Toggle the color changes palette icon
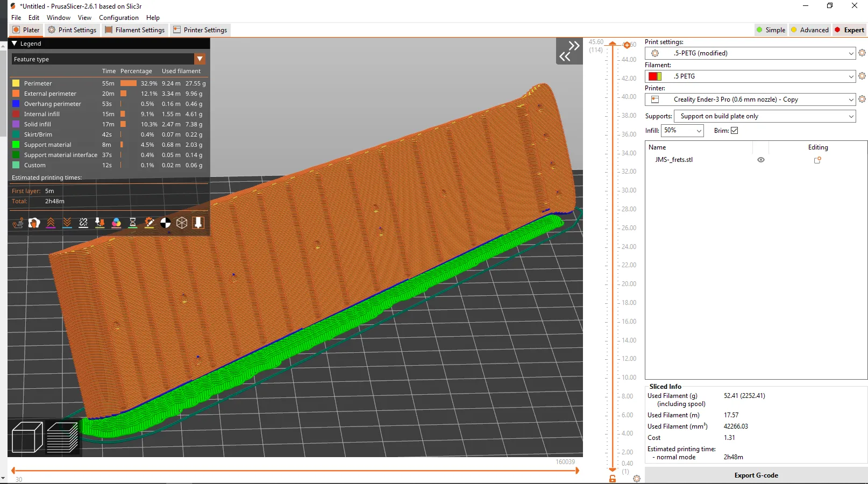The height and width of the screenshot is (484, 868). pos(116,223)
